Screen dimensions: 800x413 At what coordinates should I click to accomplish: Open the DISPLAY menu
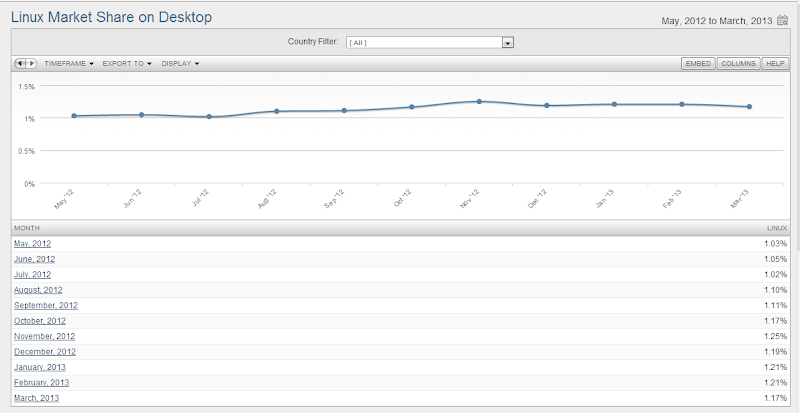pyautogui.click(x=180, y=64)
